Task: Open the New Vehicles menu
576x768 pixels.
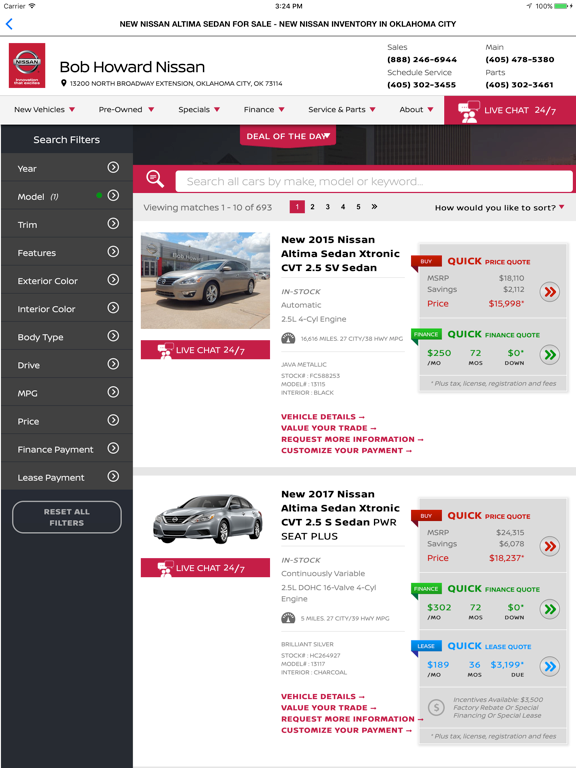Action: point(44,110)
